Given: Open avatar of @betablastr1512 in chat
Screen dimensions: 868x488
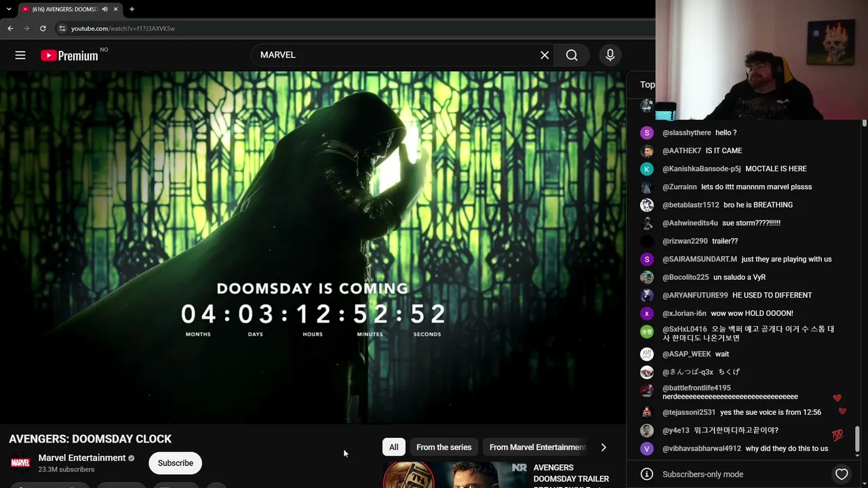Looking at the screenshot, I should 647,205.
